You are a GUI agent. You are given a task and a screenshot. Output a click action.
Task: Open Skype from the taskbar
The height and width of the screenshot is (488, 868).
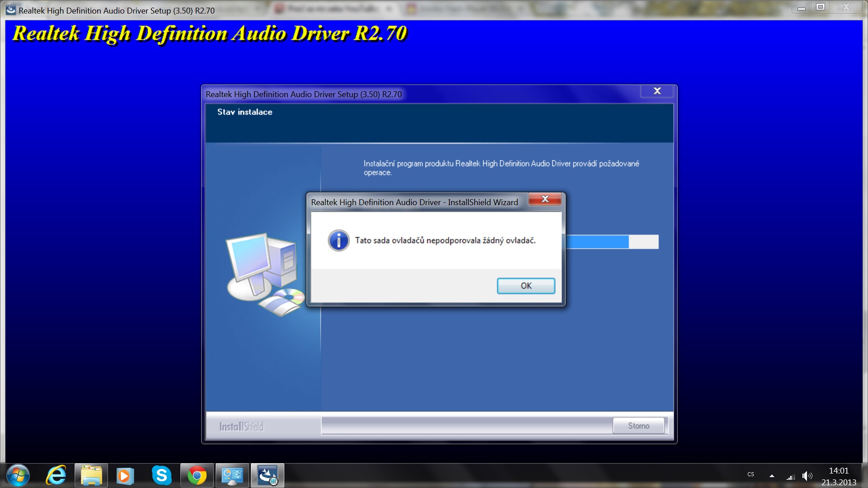click(x=161, y=475)
